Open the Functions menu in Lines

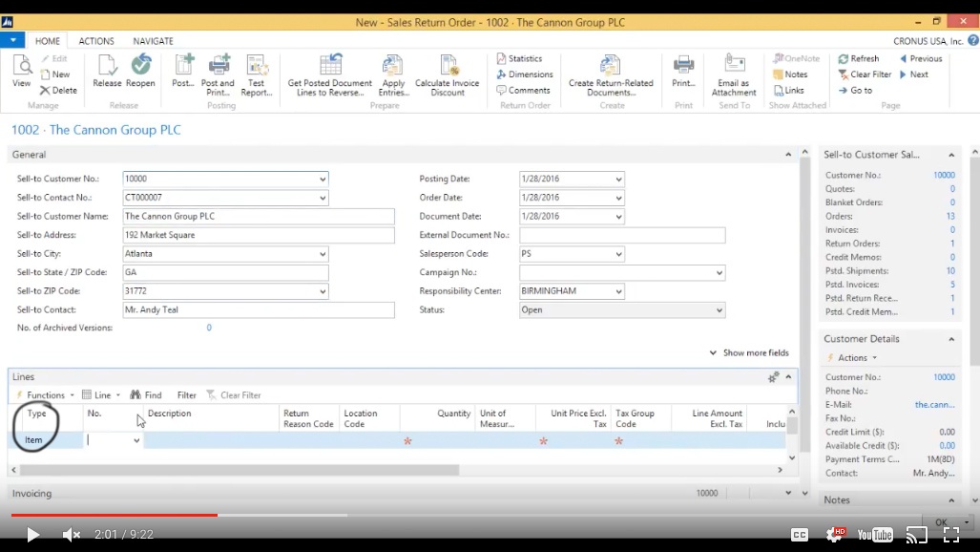[45, 395]
